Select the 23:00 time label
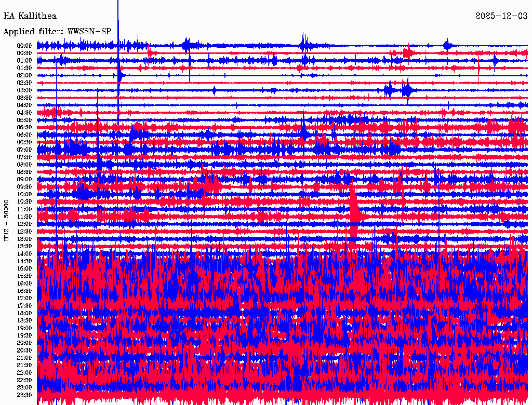 (x=24, y=387)
